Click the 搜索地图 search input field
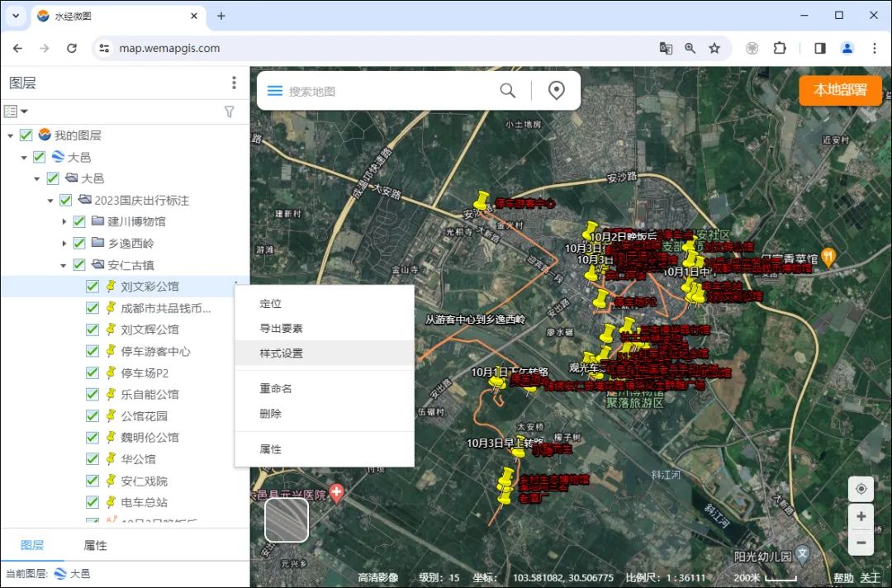Viewport: 892px width, 588px height. coord(388,91)
